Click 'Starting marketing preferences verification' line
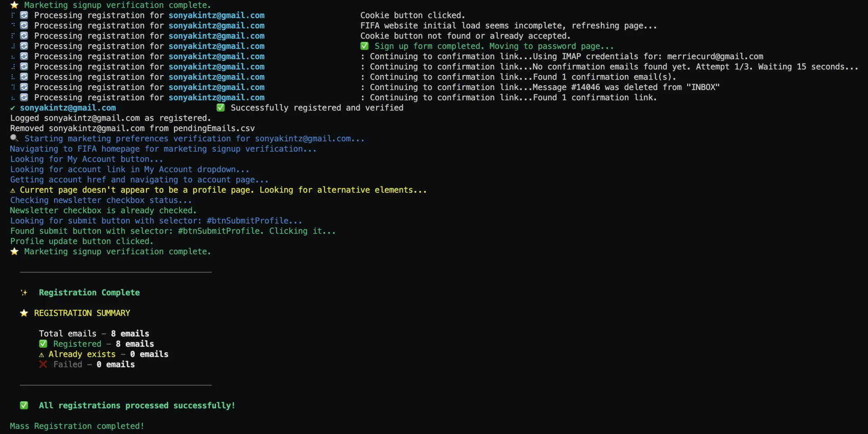The width and height of the screenshot is (868, 434). [194, 139]
